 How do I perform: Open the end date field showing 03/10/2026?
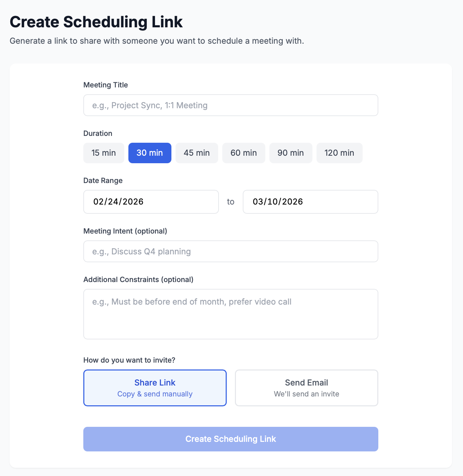310,202
